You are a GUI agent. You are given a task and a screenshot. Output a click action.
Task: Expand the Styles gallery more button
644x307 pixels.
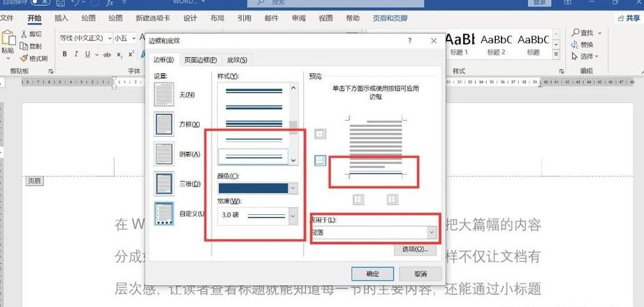tap(556, 54)
